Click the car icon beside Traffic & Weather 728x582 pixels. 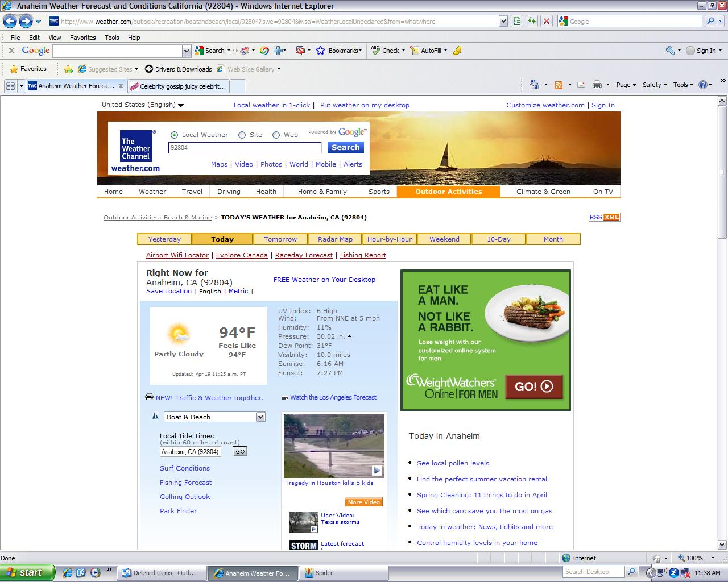click(150, 397)
